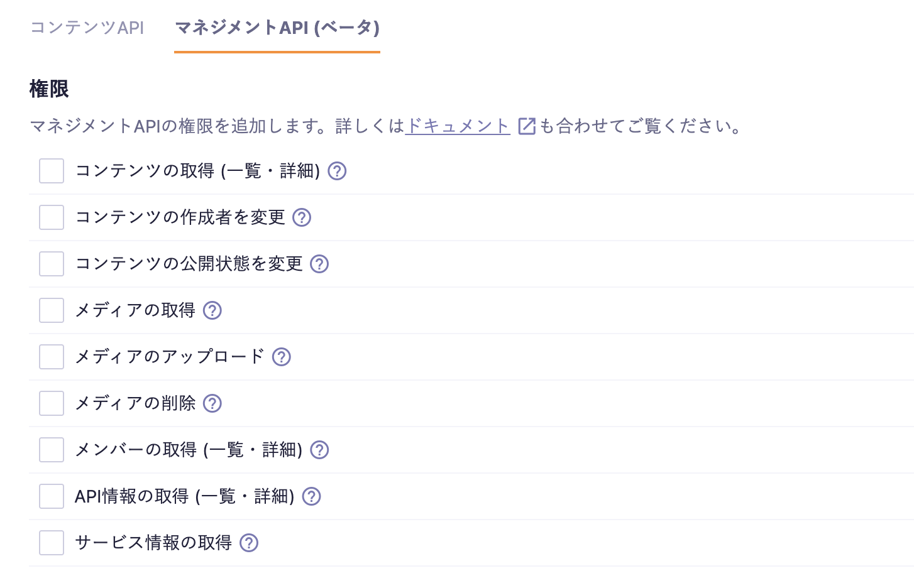Click help icon beside メディアの取得
Screen dimensions: 914x588
[212, 310]
